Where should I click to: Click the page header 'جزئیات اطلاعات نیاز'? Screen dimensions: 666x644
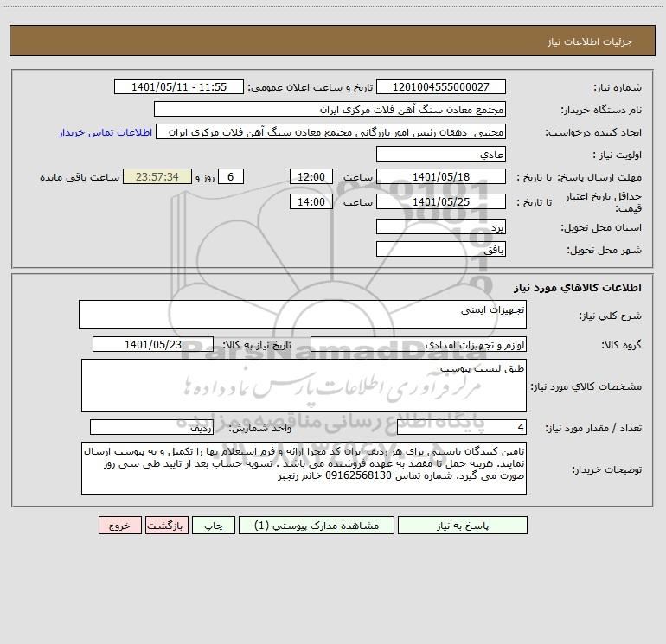coord(590,41)
